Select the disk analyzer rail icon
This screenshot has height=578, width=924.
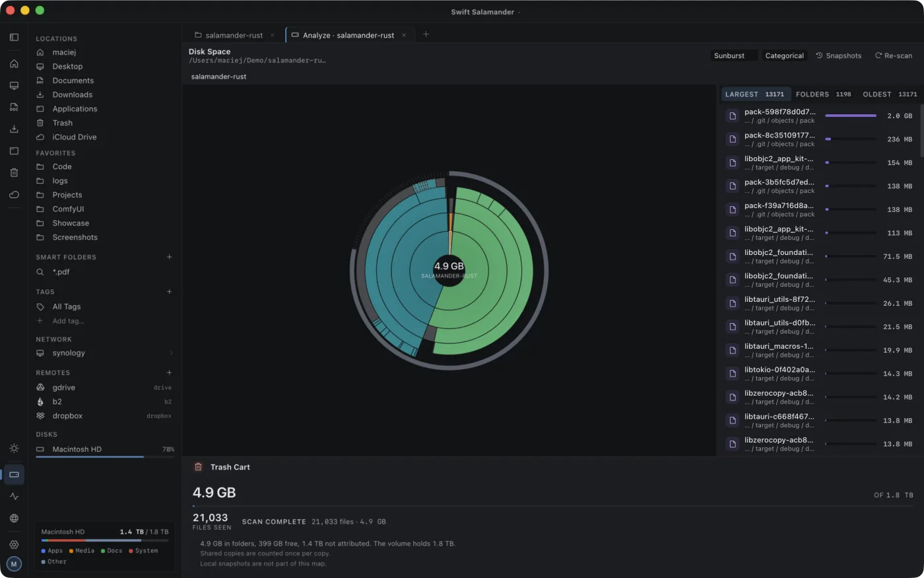14,474
